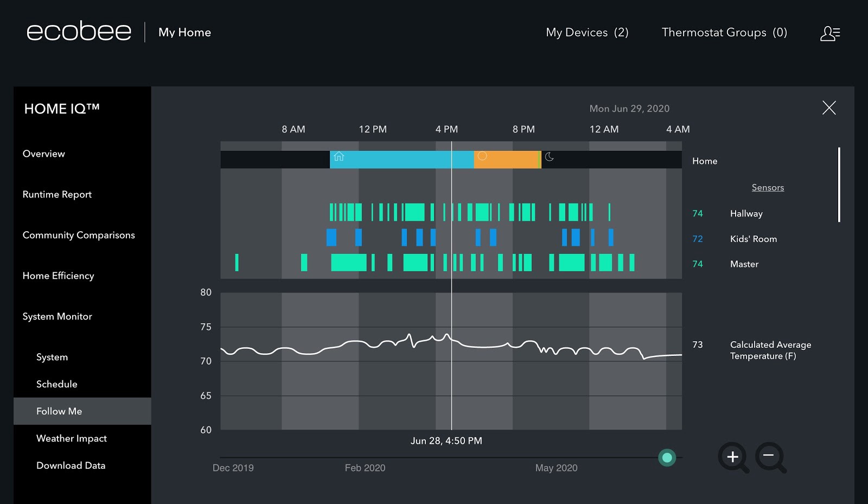Zoom out with the minus magnifier
This screenshot has width=868, height=504.
point(770,457)
